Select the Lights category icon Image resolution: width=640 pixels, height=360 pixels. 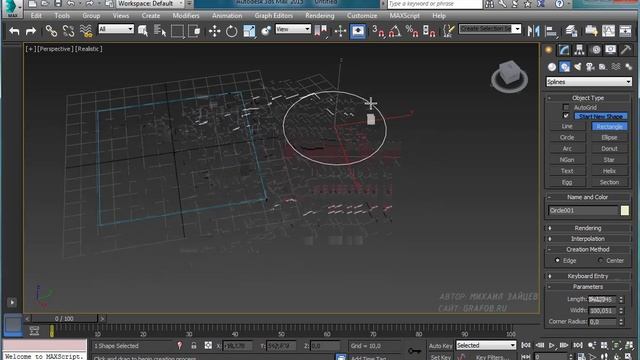(x=578, y=67)
